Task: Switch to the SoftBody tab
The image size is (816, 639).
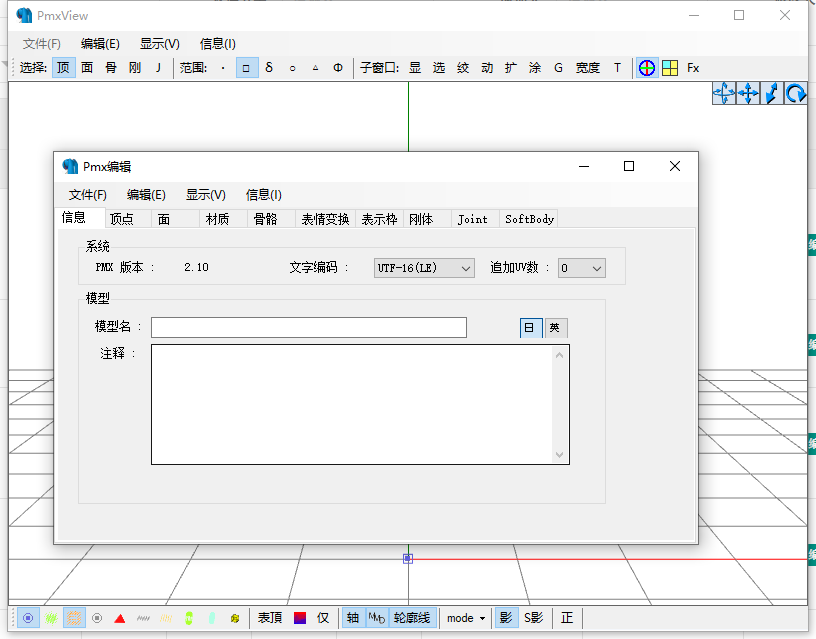Action: 529,219
